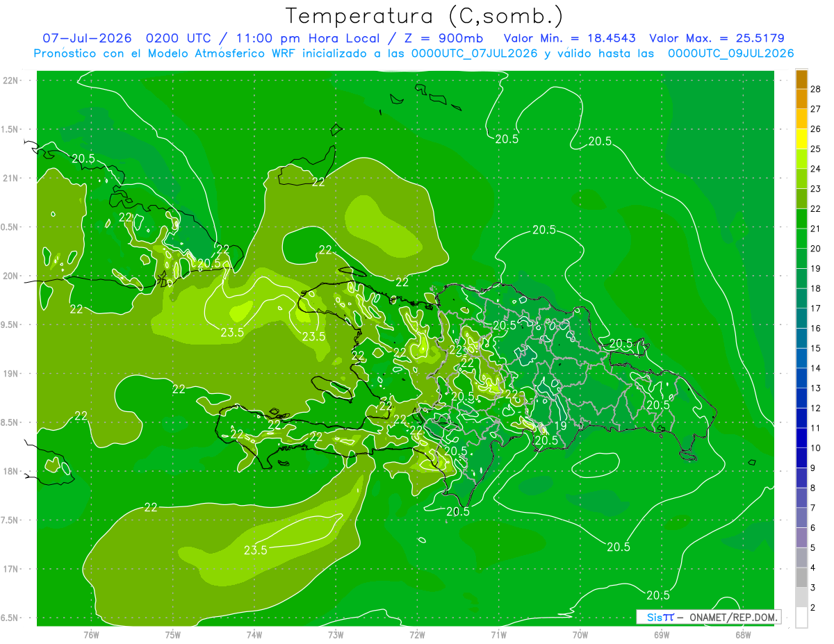
Task: Click the "74W" longitude axis label
Action: tap(254, 635)
